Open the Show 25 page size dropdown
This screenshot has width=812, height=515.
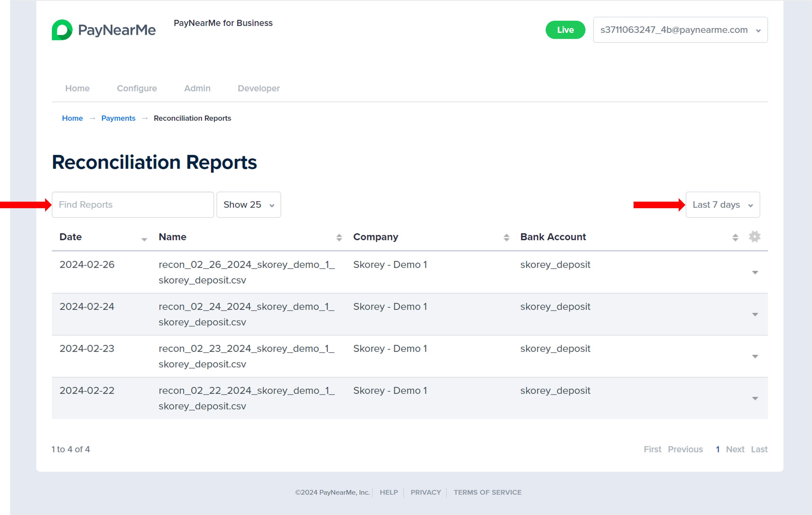(x=248, y=205)
